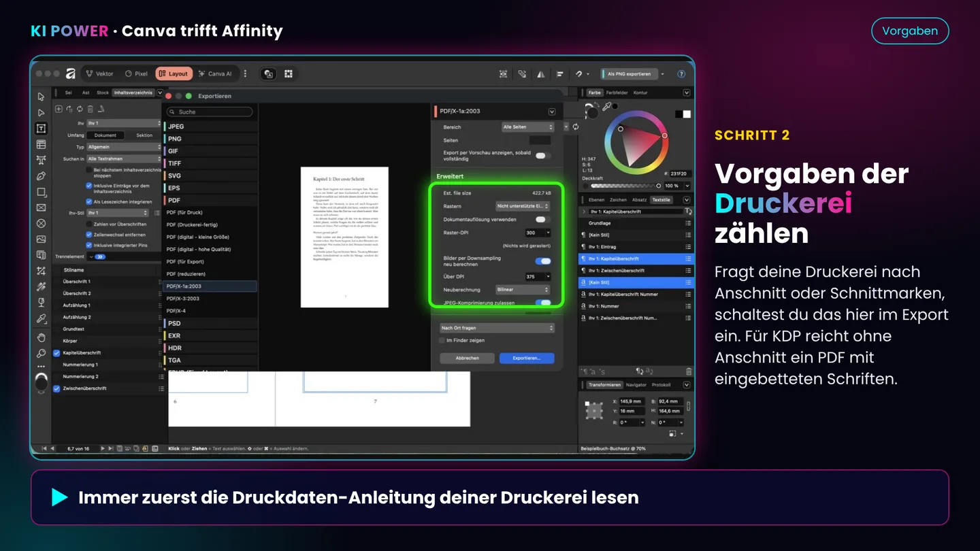Open the Neuberechnung dropdown set to Bilinear

pyautogui.click(x=523, y=290)
